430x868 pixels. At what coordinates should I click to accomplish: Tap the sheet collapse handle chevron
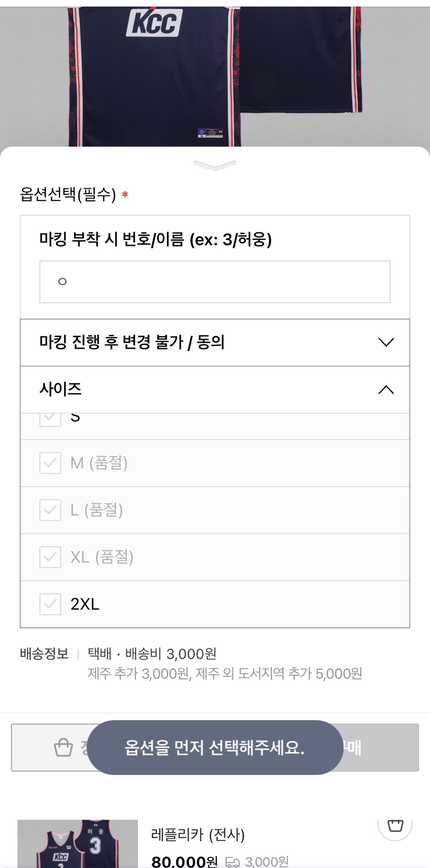point(215,165)
